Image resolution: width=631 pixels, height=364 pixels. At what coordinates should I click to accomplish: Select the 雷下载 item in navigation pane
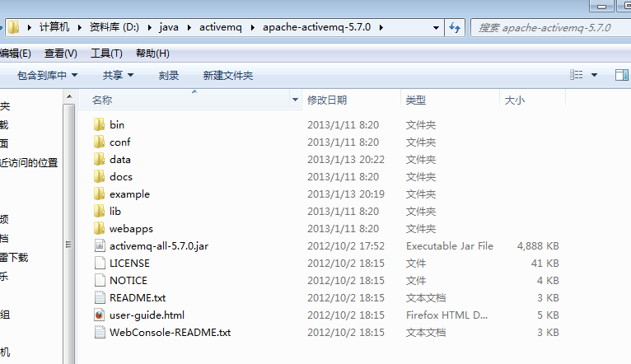click(x=14, y=258)
